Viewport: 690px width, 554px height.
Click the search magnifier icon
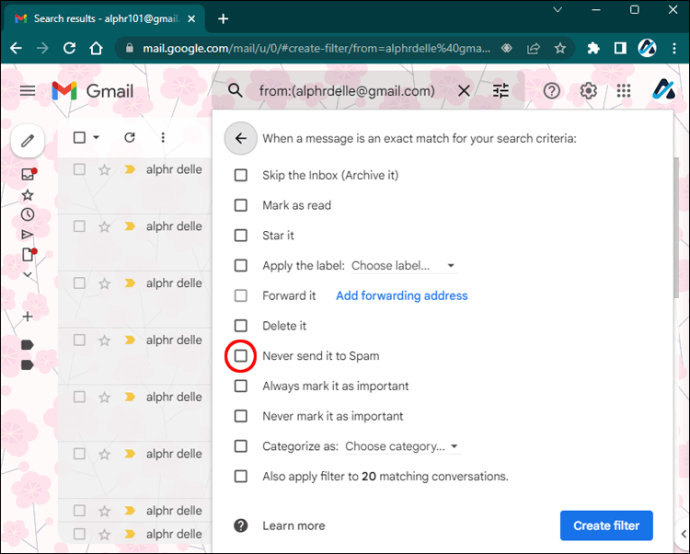(x=235, y=91)
